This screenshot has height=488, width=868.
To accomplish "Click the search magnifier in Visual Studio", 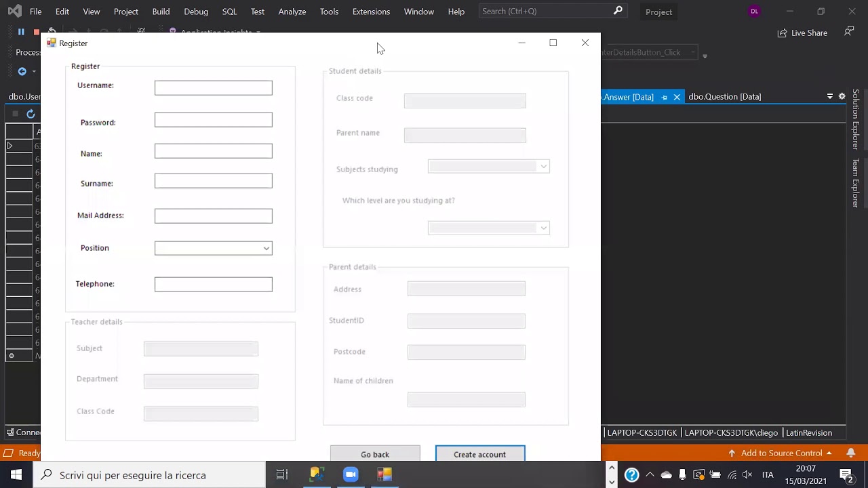I will [618, 11].
